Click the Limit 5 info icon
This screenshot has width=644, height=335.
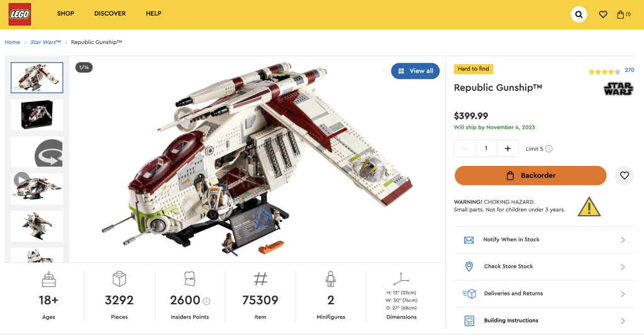549,149
